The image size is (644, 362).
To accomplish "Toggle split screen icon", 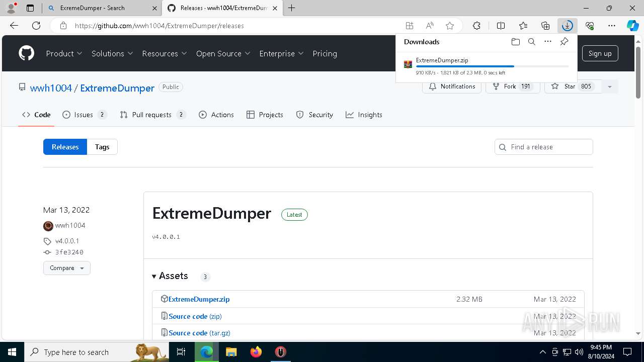I will pyautogui.click(x=501, y=26).
